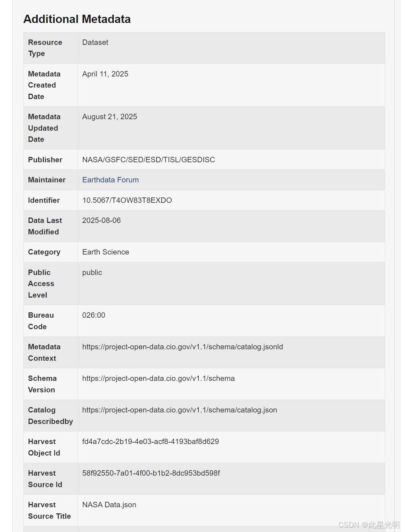Click the Harvest Source Id value
Viewport: 401px width, 532px height.
point(151,473)
